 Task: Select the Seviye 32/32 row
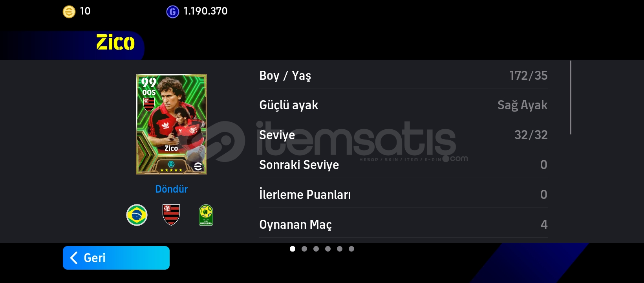tap(403, 135)
